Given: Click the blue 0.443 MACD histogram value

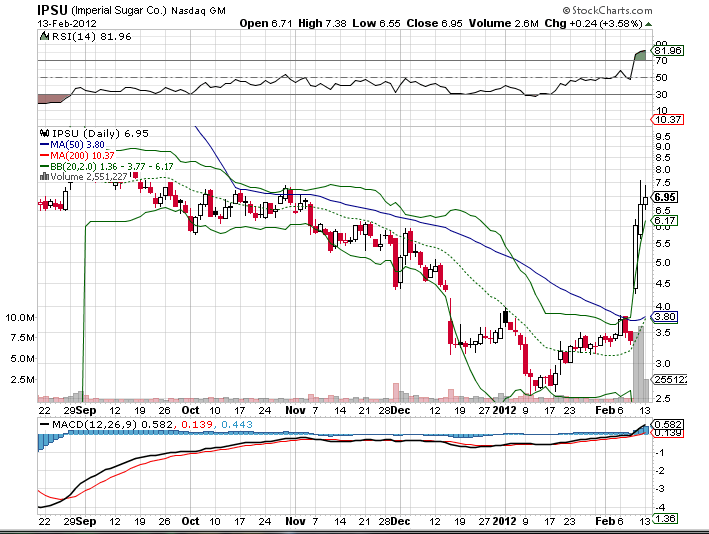Looking at the screenshot, I should pos(237,425).
